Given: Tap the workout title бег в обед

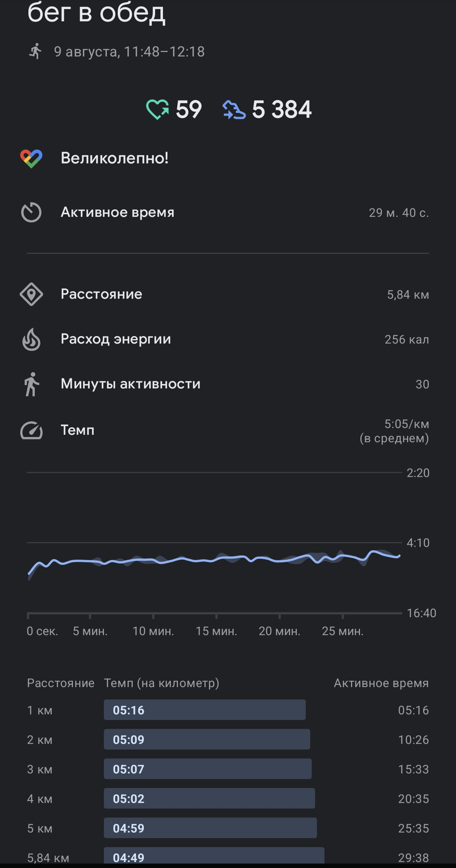Looking at the screenshot, I should (x=96, y=13).
